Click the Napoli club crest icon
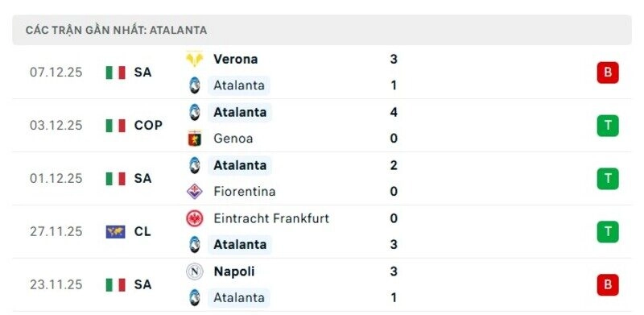644x315 pixels. tap(194, 271)
